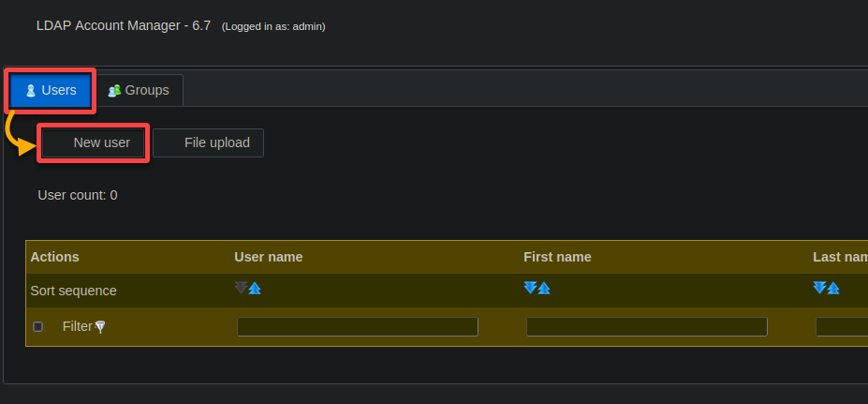Click the Groups tab people icon

[114, 90]
